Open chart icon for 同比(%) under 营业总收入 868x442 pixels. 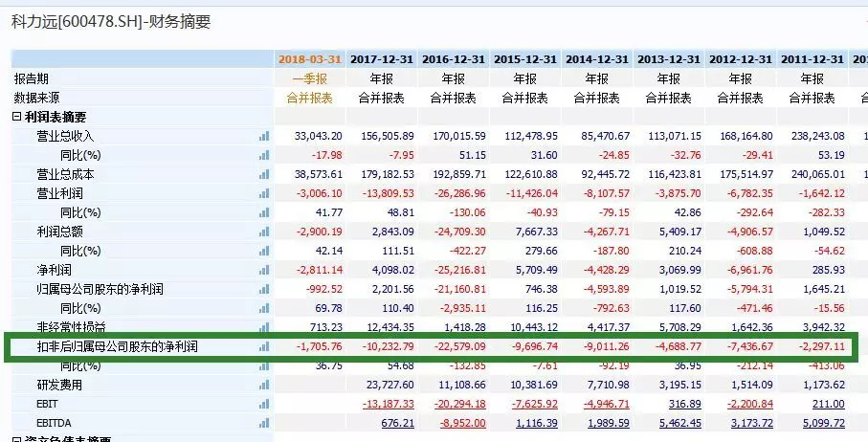click(x=264, y=155)
